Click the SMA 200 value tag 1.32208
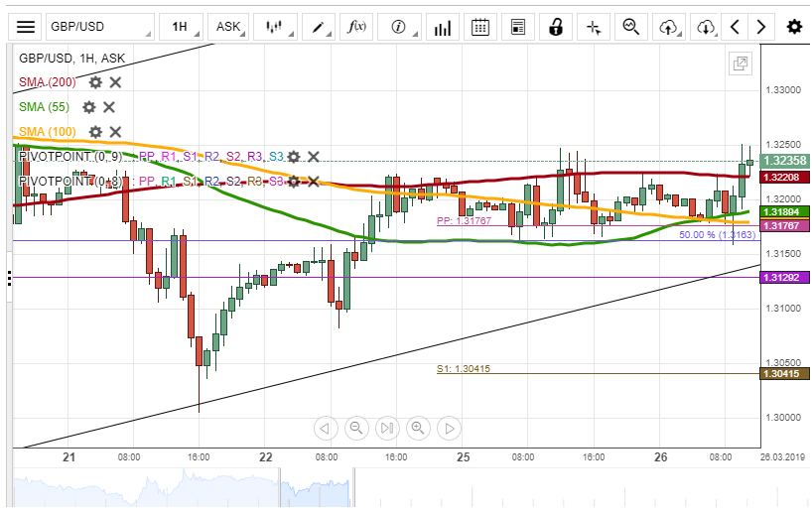This screenshot has width=812, height=514. coord(784,178)
